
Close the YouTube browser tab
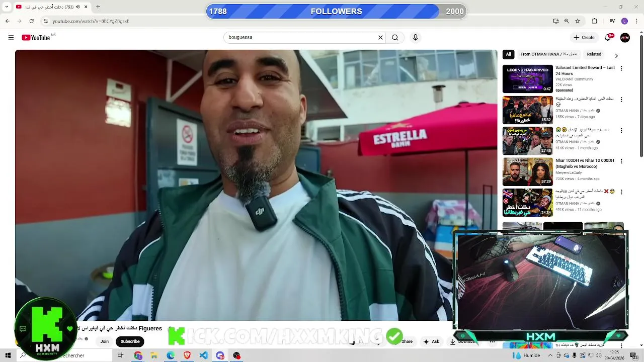[86, 7]
